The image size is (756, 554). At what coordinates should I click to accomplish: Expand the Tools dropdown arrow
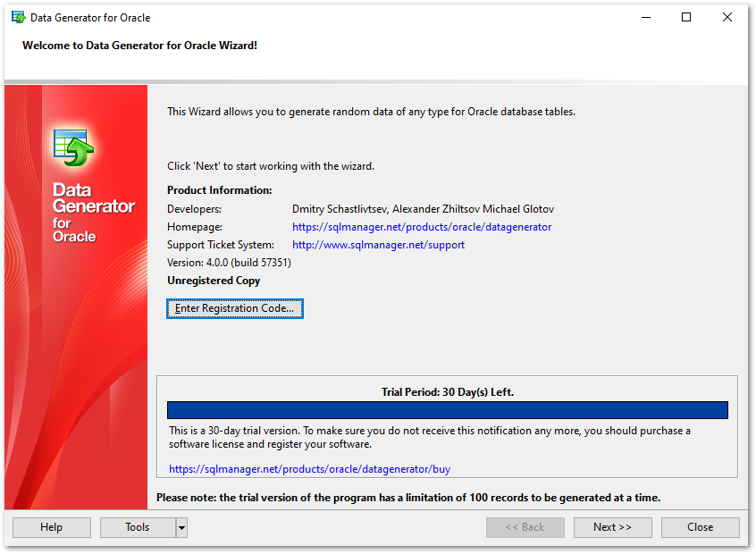[x=181, y=527]
